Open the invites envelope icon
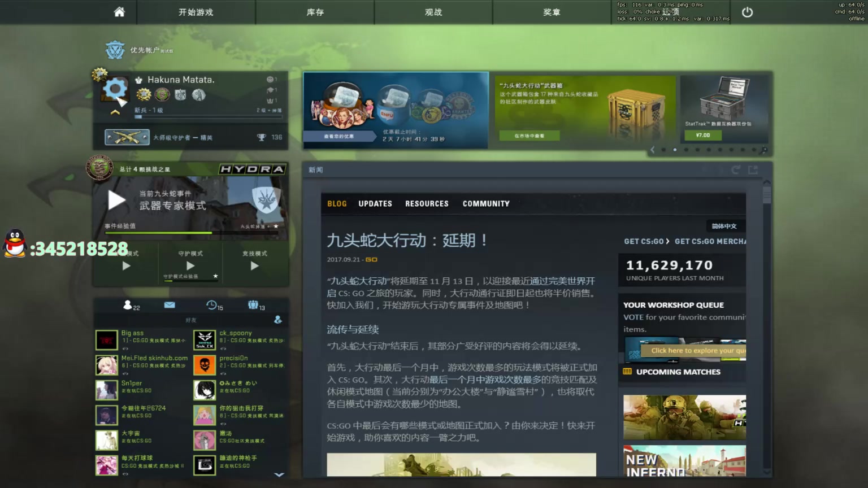Screen dimensions: 868x488 [170, 305]
